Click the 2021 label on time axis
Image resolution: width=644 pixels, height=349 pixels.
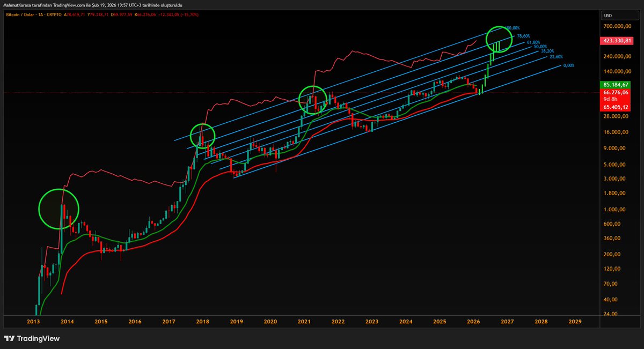click(304, 322)
